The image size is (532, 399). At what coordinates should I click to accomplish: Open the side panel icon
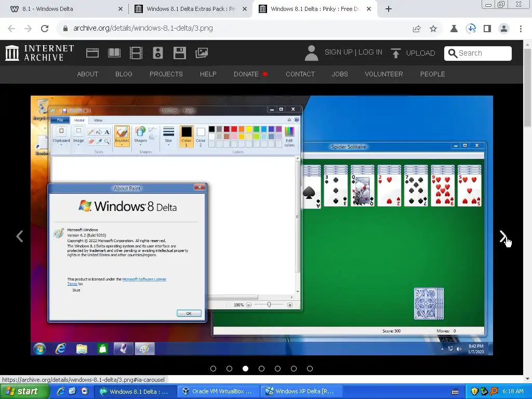point(487,29)
